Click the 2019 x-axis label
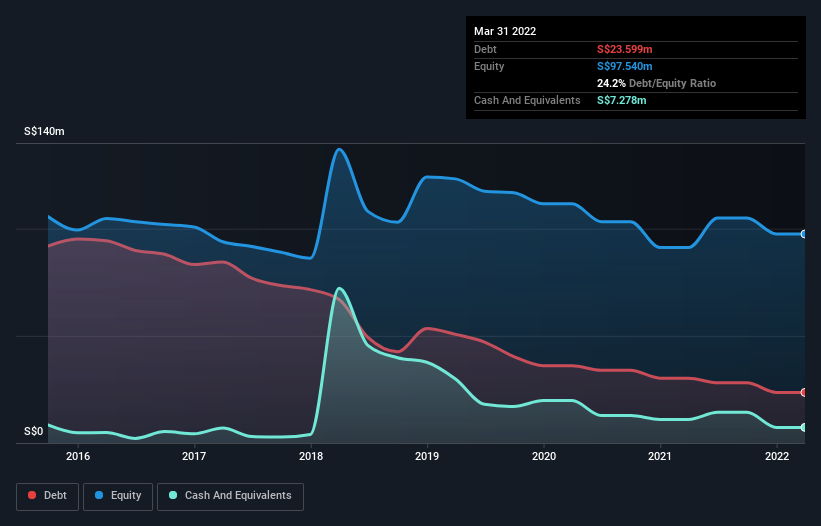The height and width of the screenshot is (526, 821). point(427,456)
